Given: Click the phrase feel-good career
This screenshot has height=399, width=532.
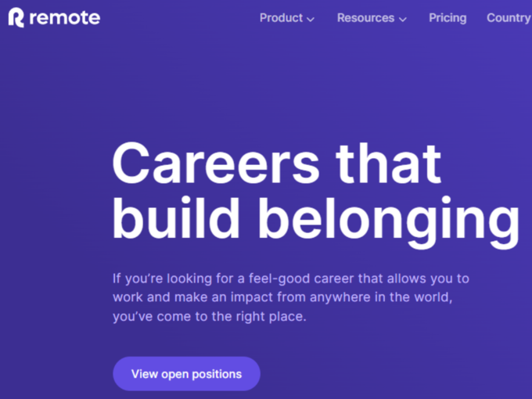Looking at the screenshot, I should point(301,279).
